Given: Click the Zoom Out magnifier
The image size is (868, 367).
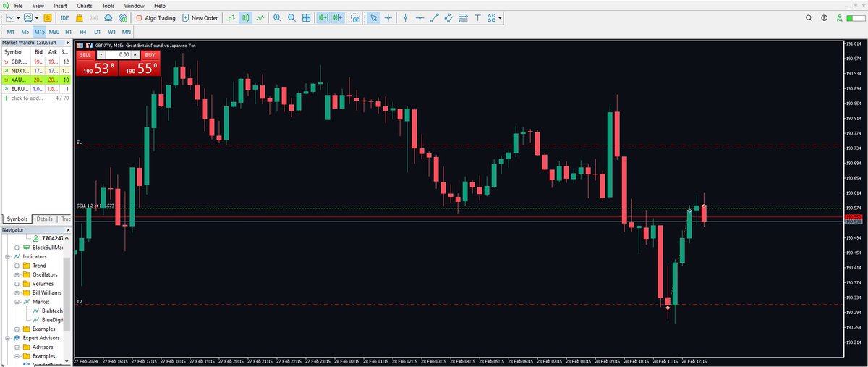Looking at the screenshot, I should pos(292,17).
